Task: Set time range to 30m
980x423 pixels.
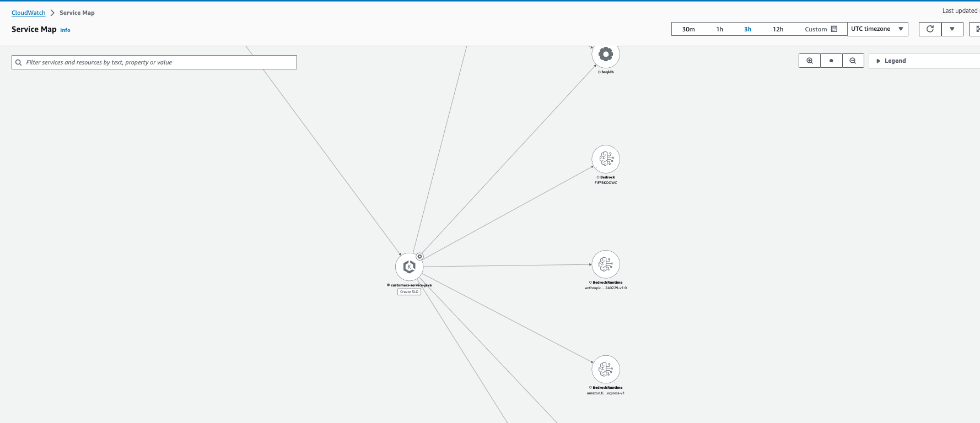Action: (x=688, y=29)
